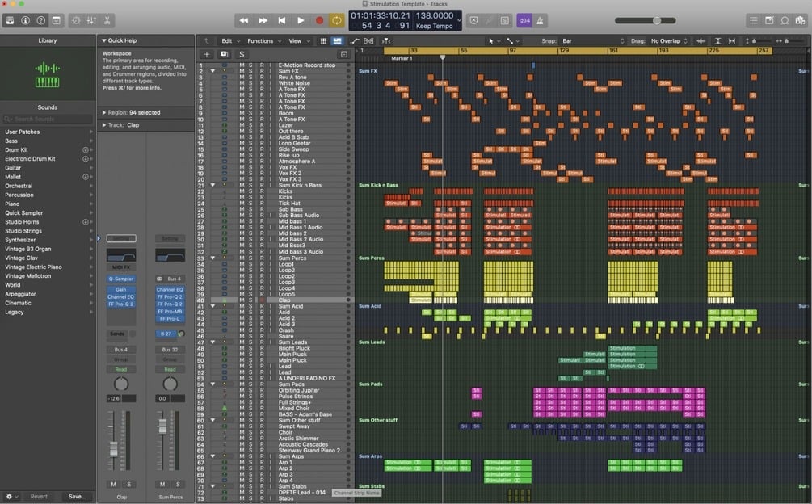Toggle the Flex show/hide icon
This screenshot has width=812, height=504.
368,41
